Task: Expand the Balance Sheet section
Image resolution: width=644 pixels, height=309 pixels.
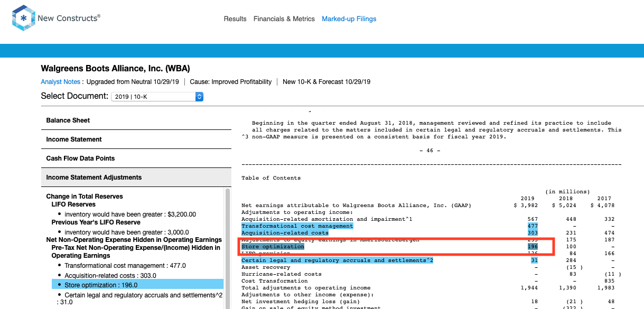Action: (x=136, y=120)
